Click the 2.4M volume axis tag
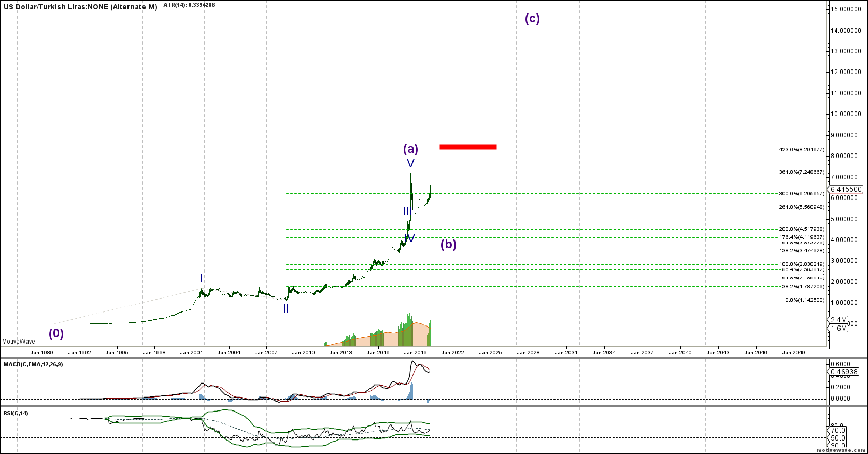Viewport: 868px width, 454px height. (x=838, y=320)
